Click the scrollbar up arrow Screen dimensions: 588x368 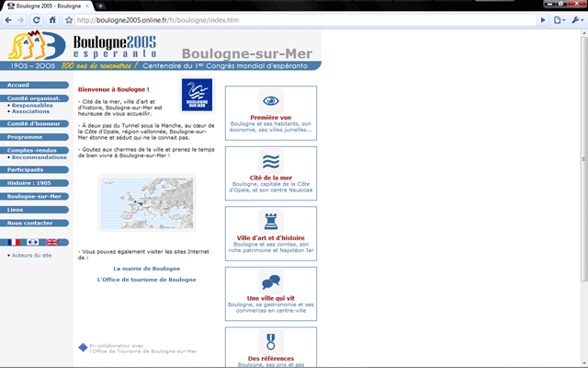coord(584,33)
